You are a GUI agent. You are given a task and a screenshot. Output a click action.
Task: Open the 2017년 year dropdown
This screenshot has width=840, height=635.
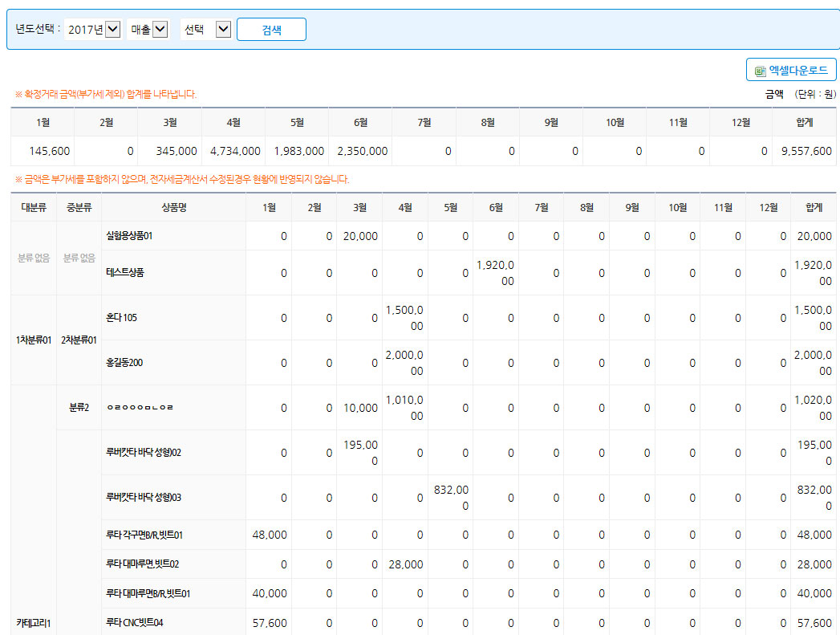[93, 29]
